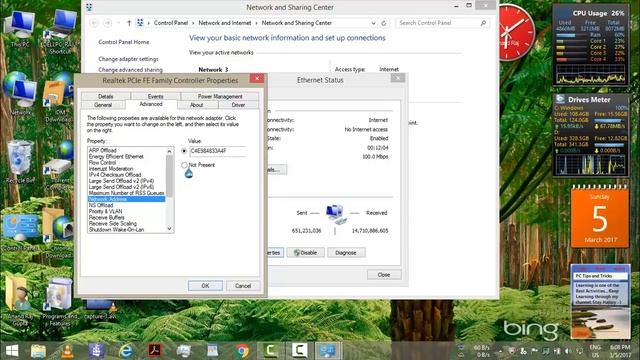
Task: Switch to second Camtasia taskbar icon
Action: (x=299, y=350)
